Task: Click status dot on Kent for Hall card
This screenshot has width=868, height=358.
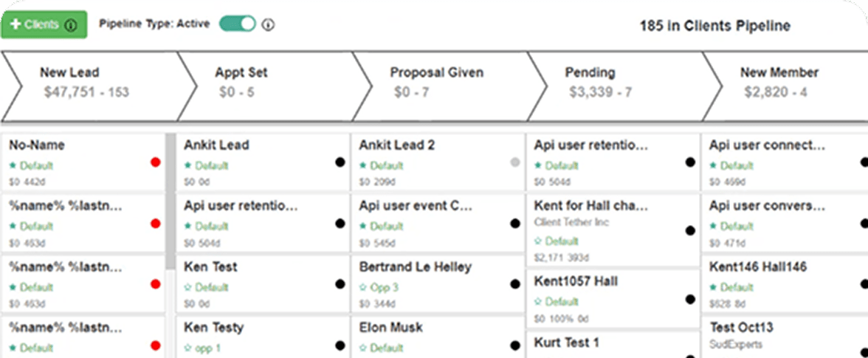Action: 690,230
